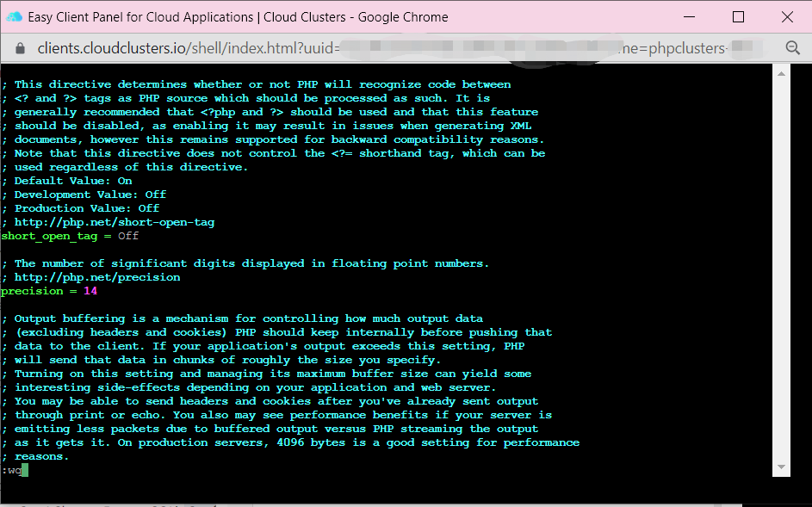Click the window title text in title bar
The image size is (812, 507).
coord(238,16)
